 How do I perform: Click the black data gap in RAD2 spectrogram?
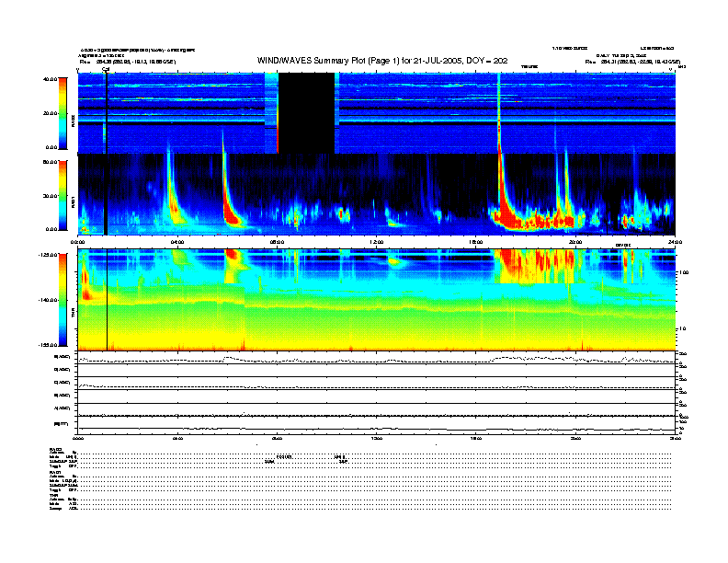[x=306, y=113]
